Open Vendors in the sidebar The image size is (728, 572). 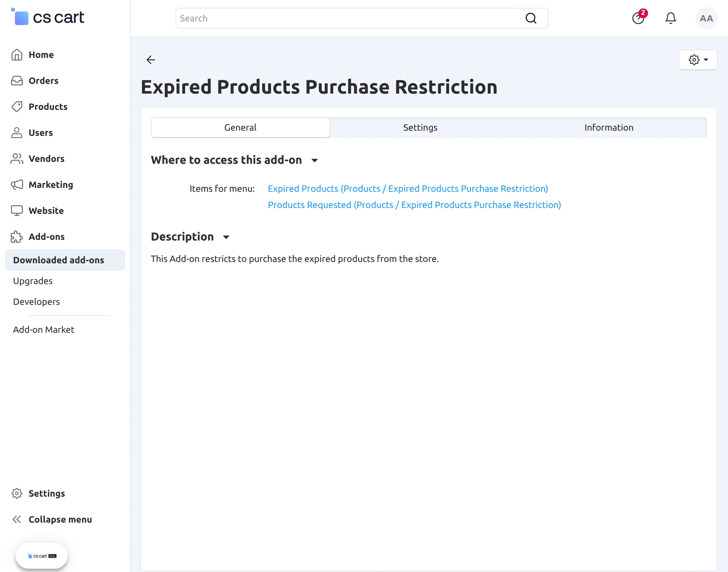[46, 159]
